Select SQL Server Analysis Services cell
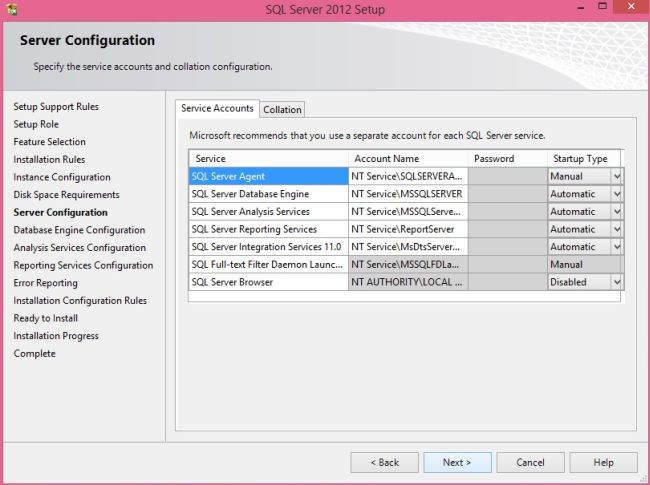The width and height of the screenshot is (650, 485). tap(269, 211)
